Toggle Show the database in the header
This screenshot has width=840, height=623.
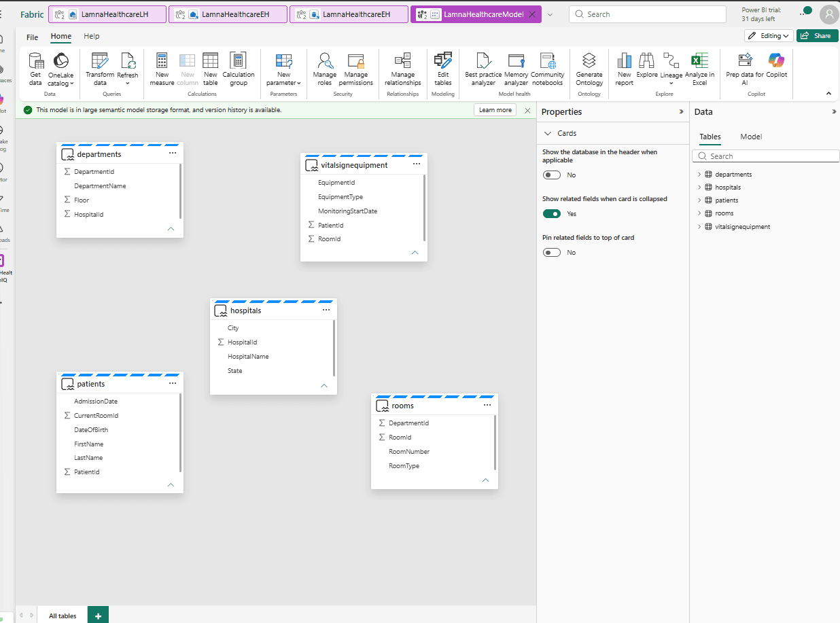[552, 175]
